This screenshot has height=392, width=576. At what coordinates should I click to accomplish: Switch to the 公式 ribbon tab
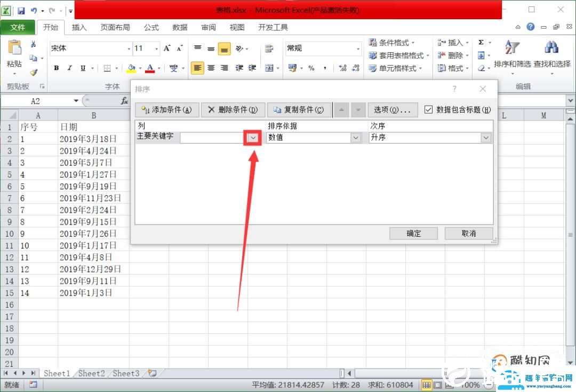point(151,27)
